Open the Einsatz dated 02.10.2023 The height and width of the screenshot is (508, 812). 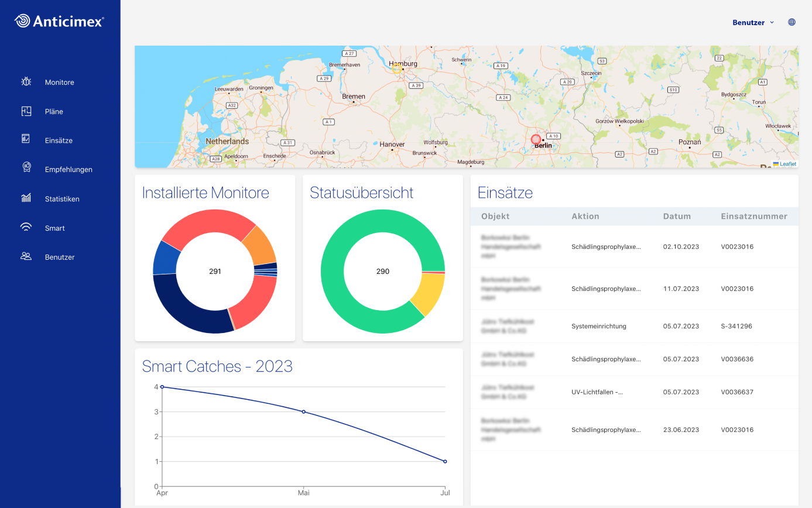tap(635, 246)
